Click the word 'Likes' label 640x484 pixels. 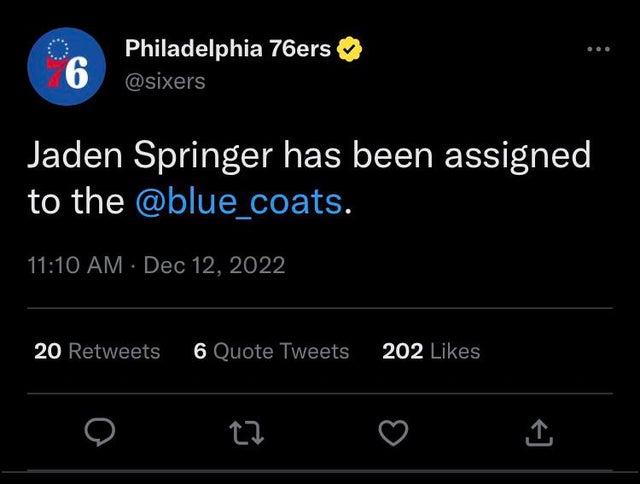(x=454, y=351)
